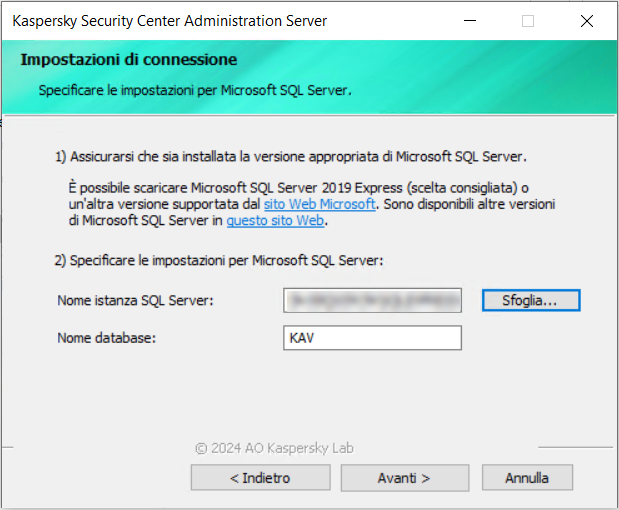Image resolution: width=619 pixels, height=510 pixels.
Task: Go back with the Indietro button
Action: (260, 478)
